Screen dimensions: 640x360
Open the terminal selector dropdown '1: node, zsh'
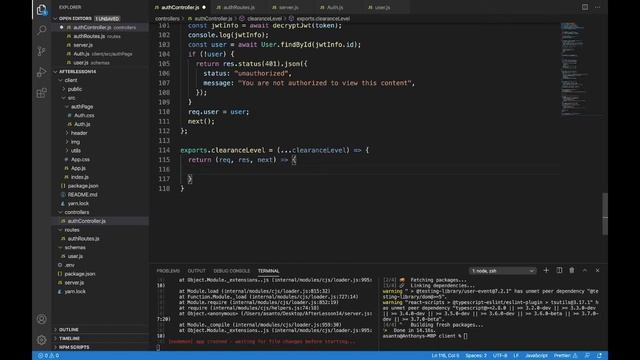pyautogui.click(x=502, y=271)
